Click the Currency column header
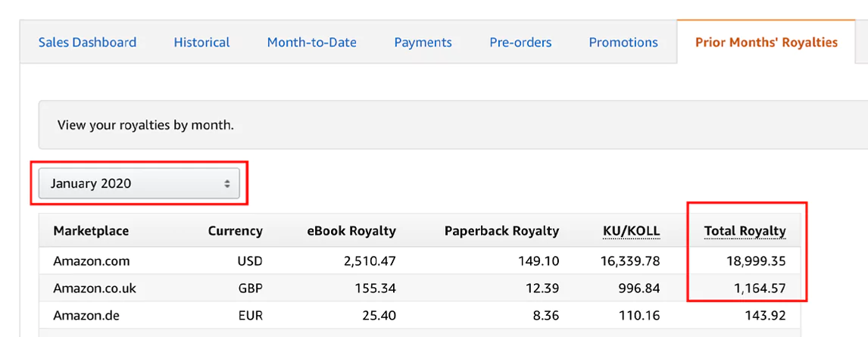Screen dimensions: 868x337 (x=236, y=231)
